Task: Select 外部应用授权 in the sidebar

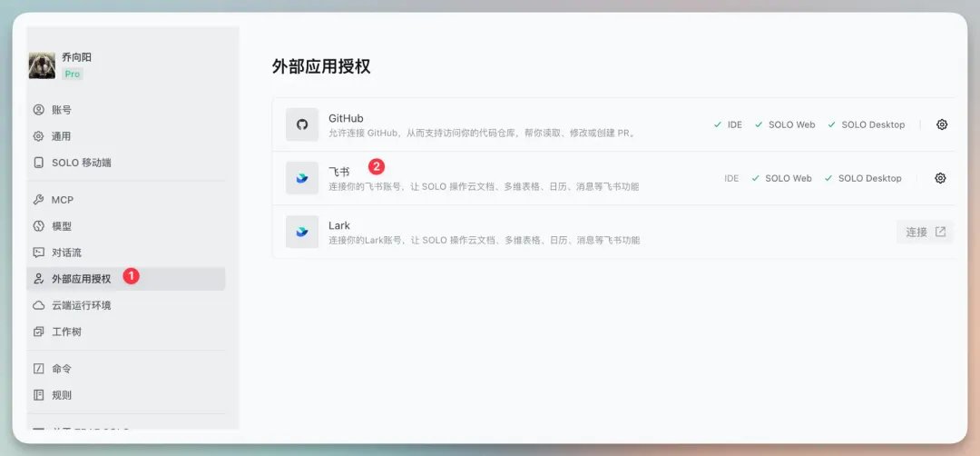Action: 125,279
